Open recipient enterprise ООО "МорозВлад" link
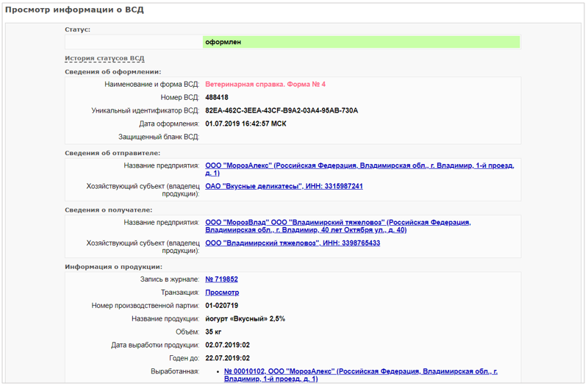 [338, 222]
